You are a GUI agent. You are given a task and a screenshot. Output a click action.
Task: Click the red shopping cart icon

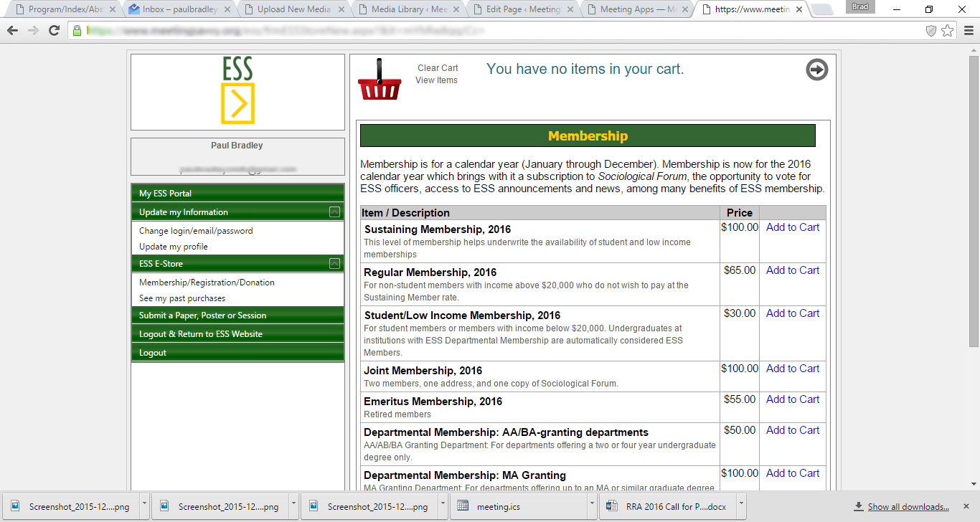tap(380, 79)
